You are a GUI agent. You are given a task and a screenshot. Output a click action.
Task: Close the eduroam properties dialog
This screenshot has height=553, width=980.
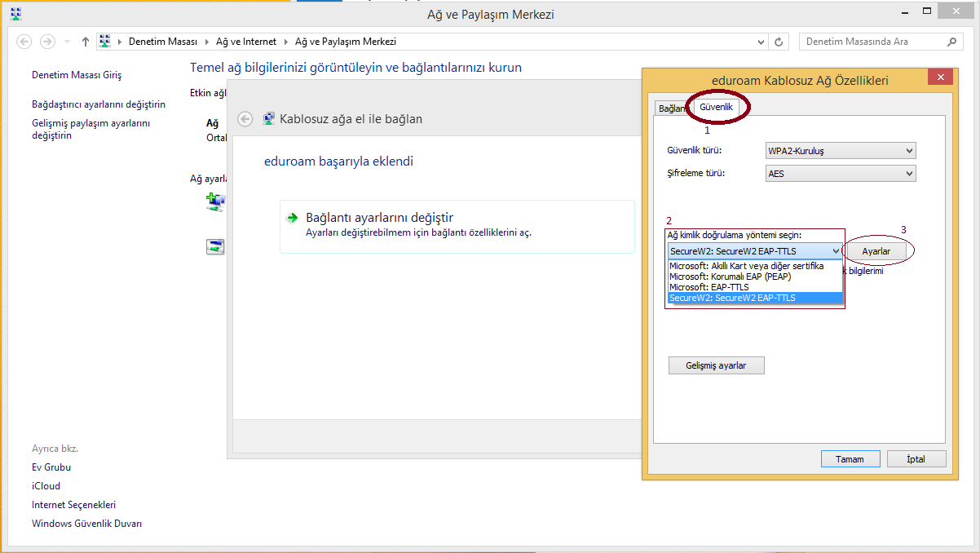pos(940,77)
